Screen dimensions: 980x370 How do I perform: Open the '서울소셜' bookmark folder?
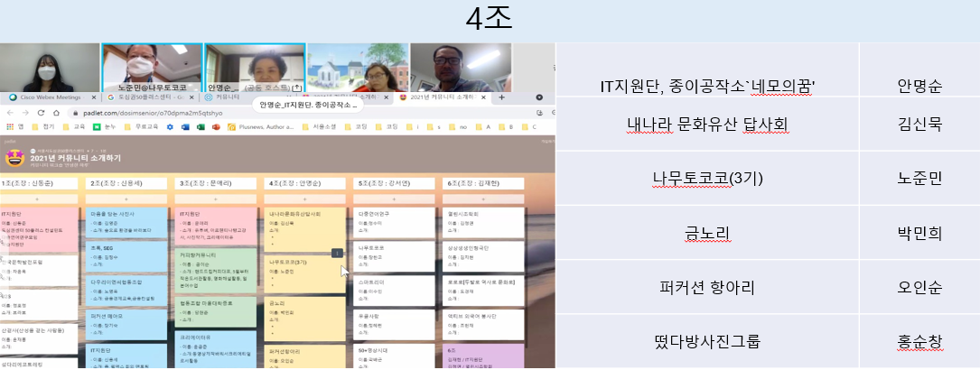[x=320, y=126]
